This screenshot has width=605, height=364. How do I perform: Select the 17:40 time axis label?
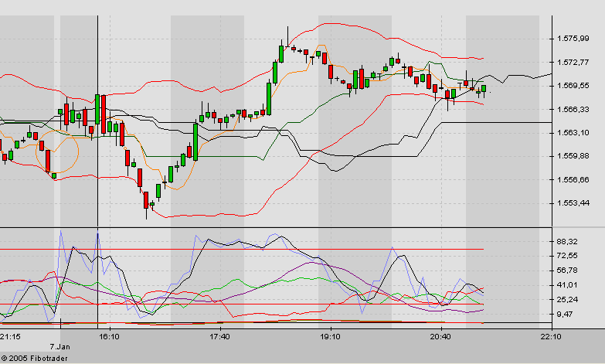tap(220, 337)
